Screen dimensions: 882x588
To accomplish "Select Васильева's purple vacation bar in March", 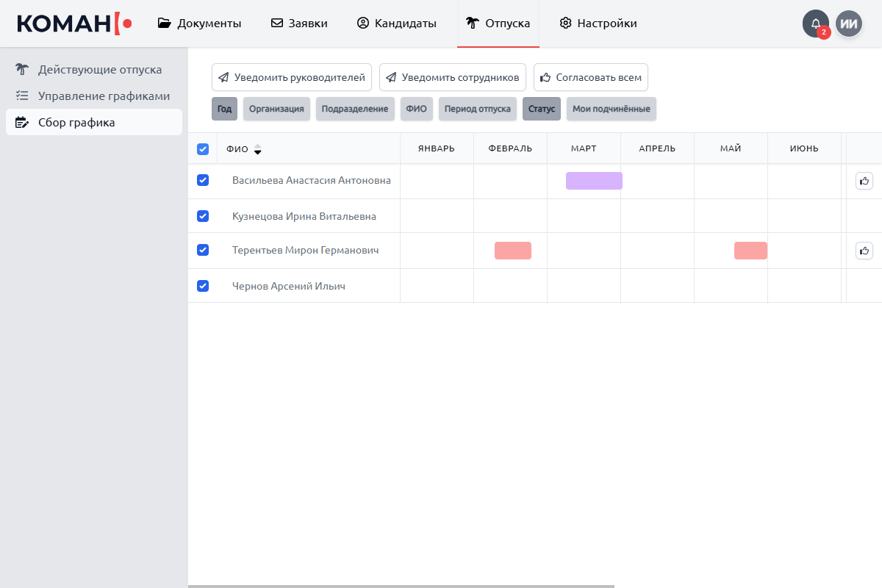I will pyautogui.click(x=594, y=181).
